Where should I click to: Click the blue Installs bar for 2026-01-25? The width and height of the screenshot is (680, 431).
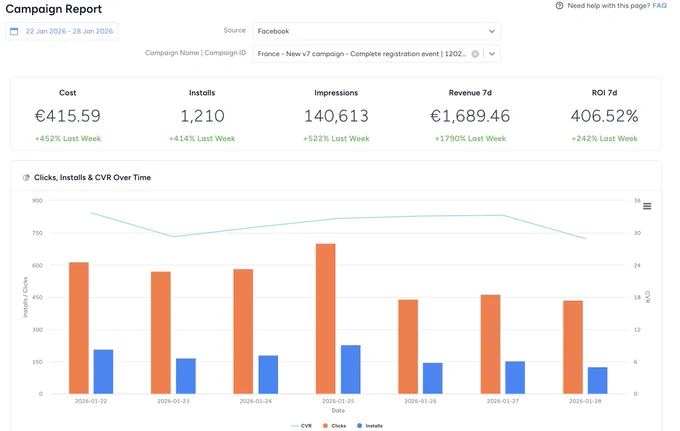350,369
